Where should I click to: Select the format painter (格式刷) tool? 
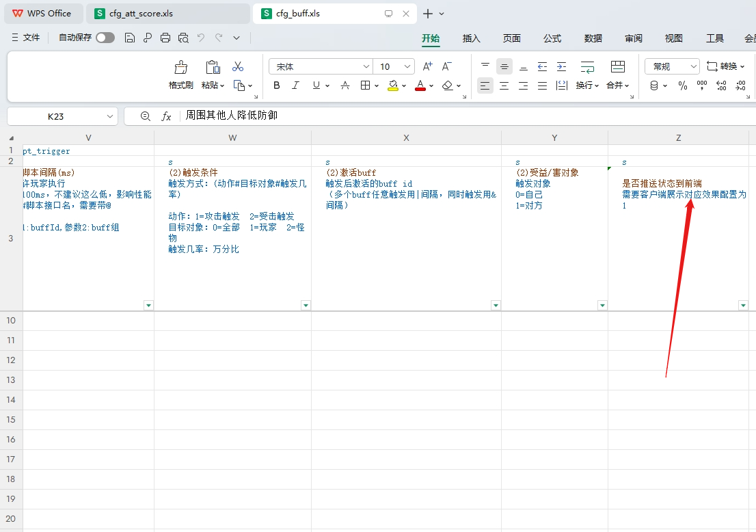(x=180, y=73)
